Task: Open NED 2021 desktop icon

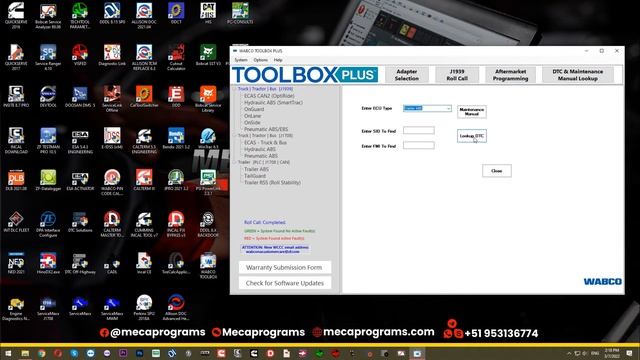Action: pos(16,263)
